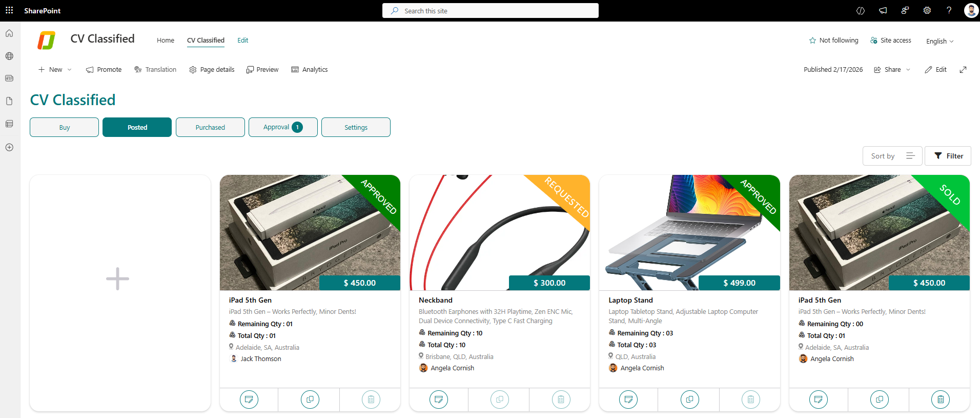This screenshot has height=418, width=980.
Task: Switch to the Purchased tab
Action: [x=210, y=127]
